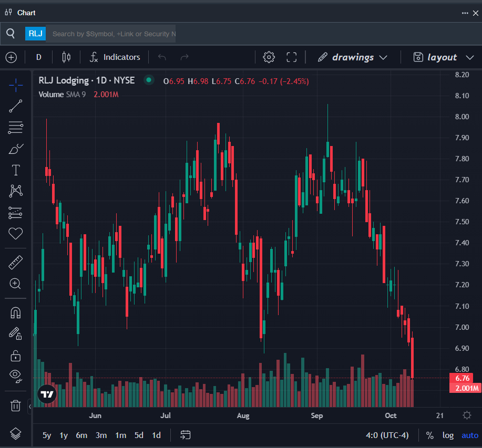Image resolution: width=482 pixels, height=448 pixels.
Task: Switch to 6m time range
Action: tap(81, 435)
